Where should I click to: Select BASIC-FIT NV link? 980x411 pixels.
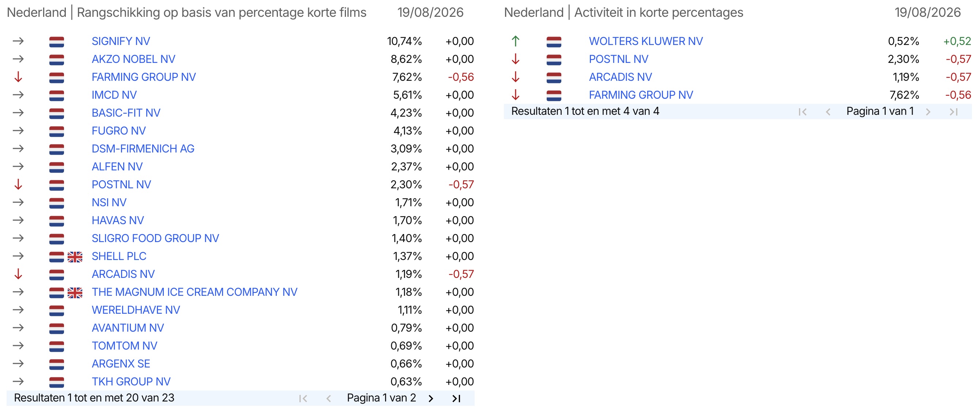tap(126, 113)
